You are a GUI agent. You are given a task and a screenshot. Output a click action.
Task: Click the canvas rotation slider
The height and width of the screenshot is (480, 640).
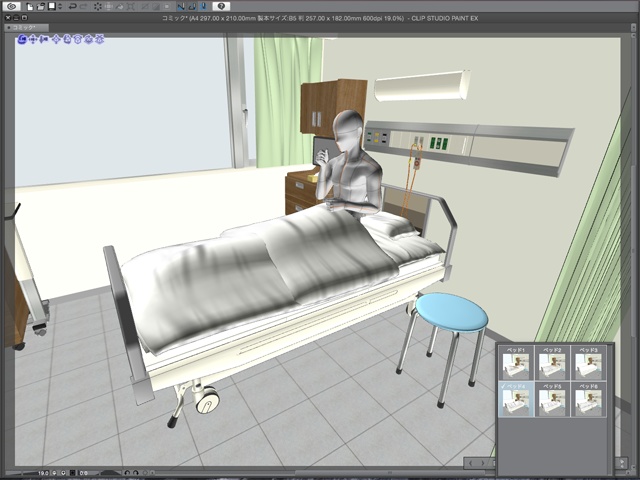110,473
